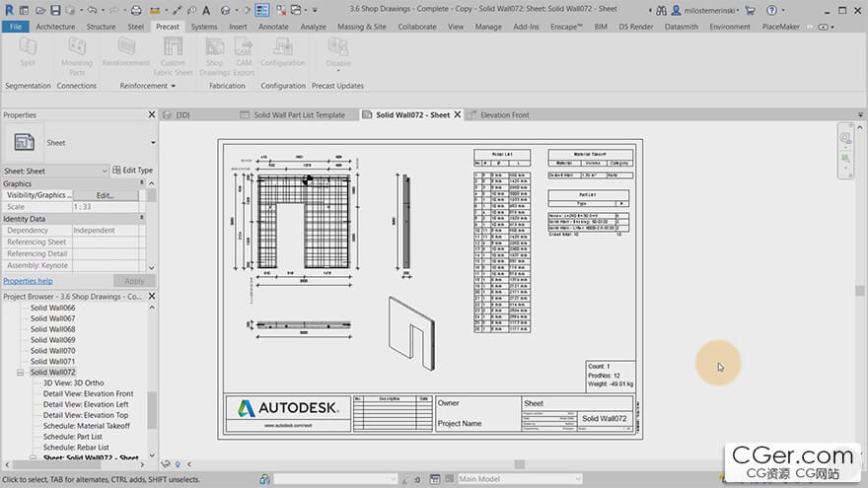The width and height of the screenshot is (868, 488).
Task: Open the Enscape ribbon tab
Action: (x=566, y=27)
